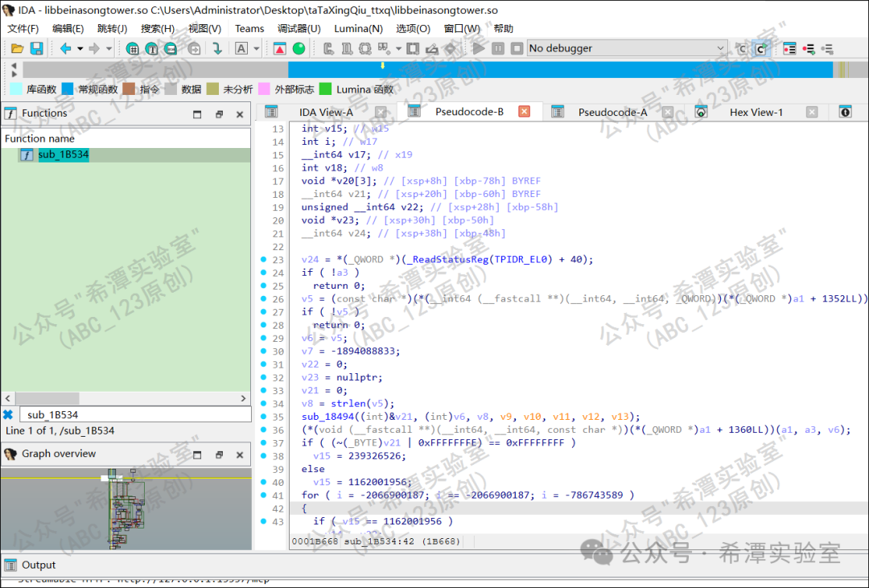The image size is (869, 588).
Task: Click the Functions panel icon
Action: pos(11,113)
